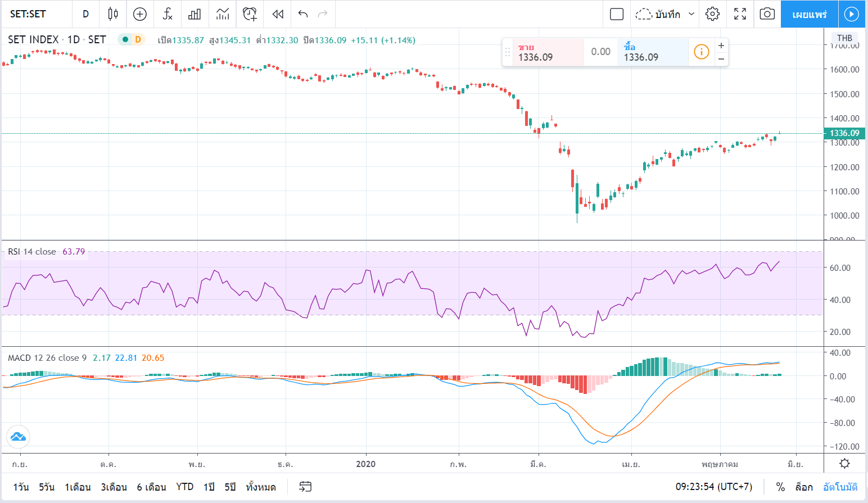
Task: Click the RSI value 63.79
Action: (x=74, y=251)
